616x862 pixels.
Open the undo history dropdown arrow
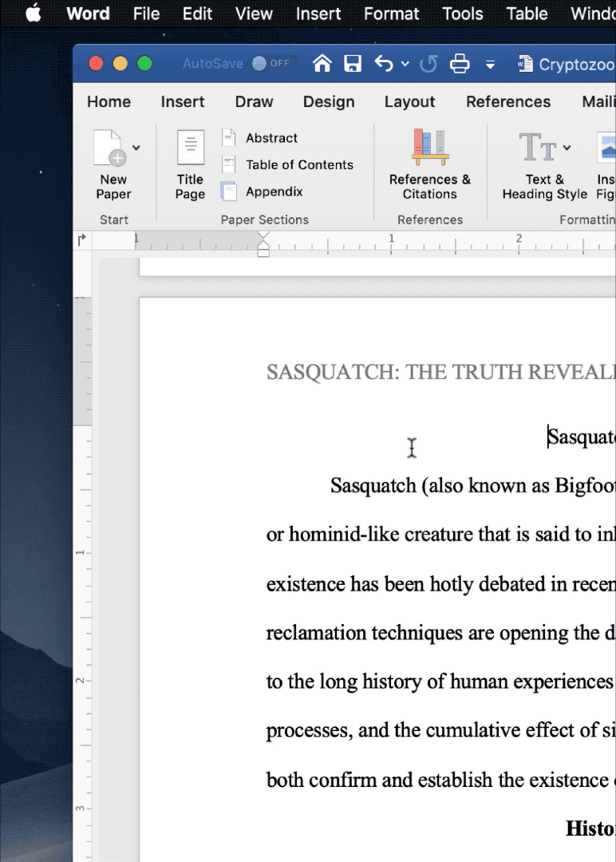point(405,64)
